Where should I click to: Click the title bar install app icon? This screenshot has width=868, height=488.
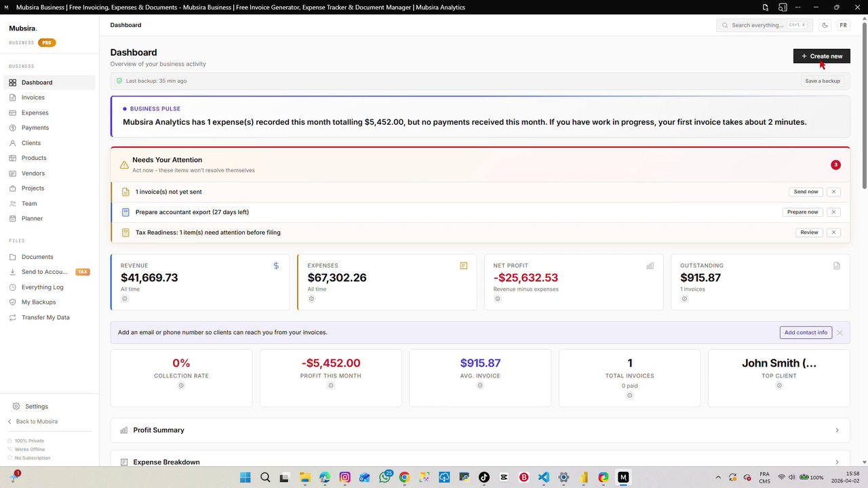pos(766,7)
